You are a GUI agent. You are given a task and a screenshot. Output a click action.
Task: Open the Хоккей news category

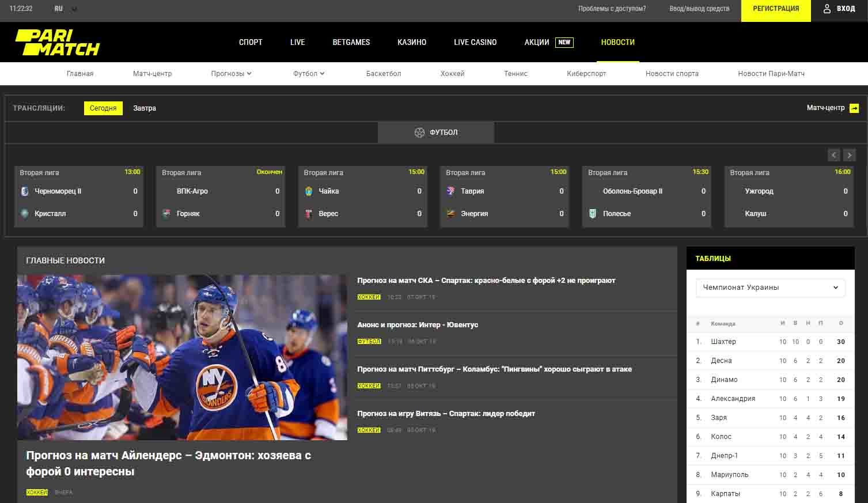(x=453, y=74)
